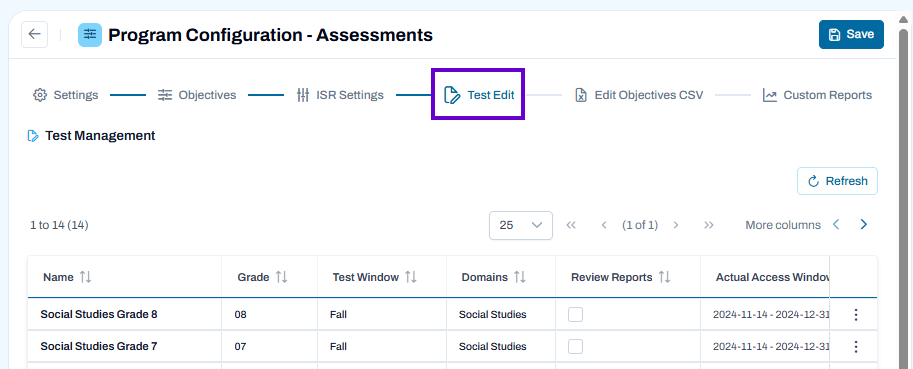Select the Social Studies Grade 8 name cell
The image size is (913, 369).
(x=125, y=314)
